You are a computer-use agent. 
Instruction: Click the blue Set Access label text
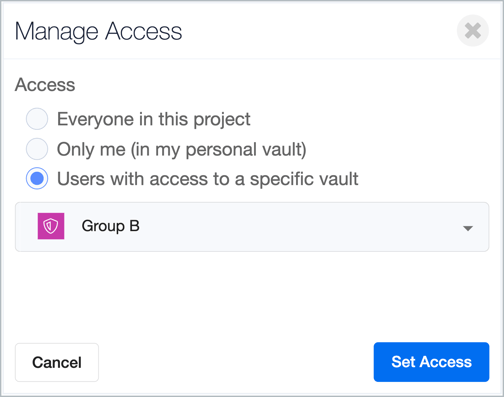(x=431, y=362)
